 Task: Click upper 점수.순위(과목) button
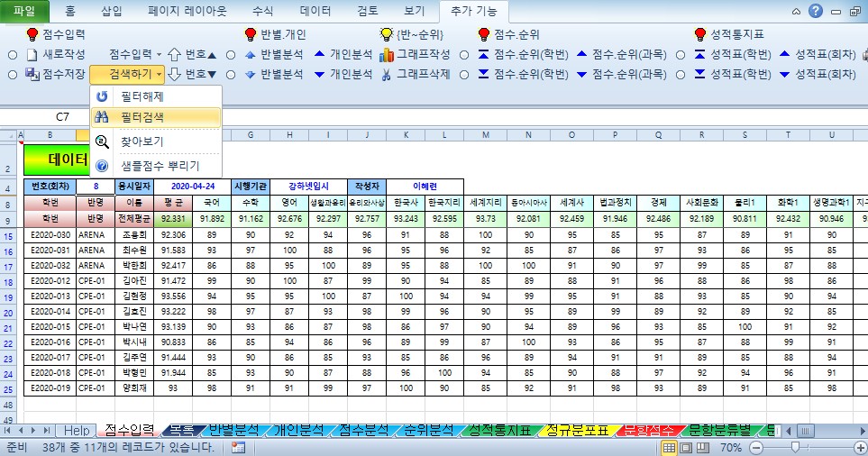pos(621,54)
